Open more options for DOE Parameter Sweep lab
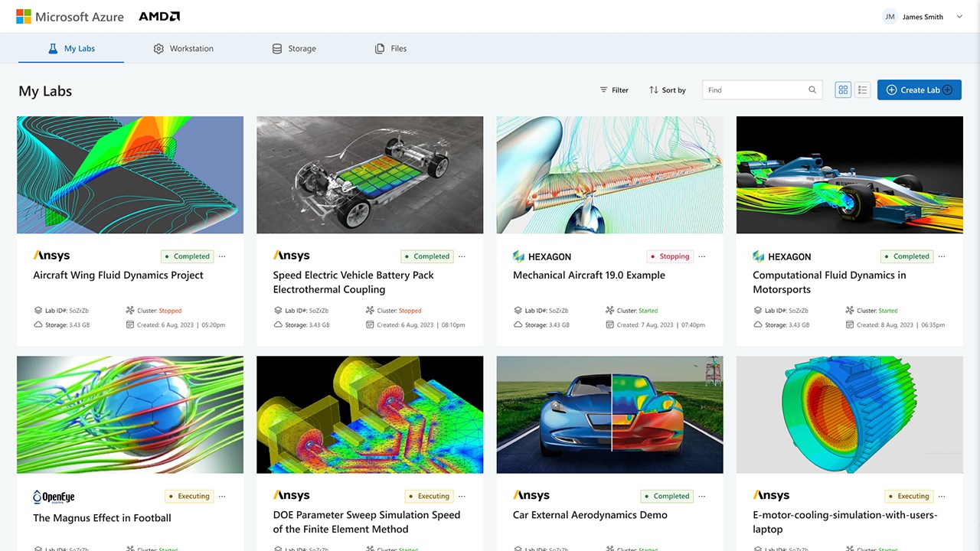Screen dimensions: 980x551 (462, 496)
